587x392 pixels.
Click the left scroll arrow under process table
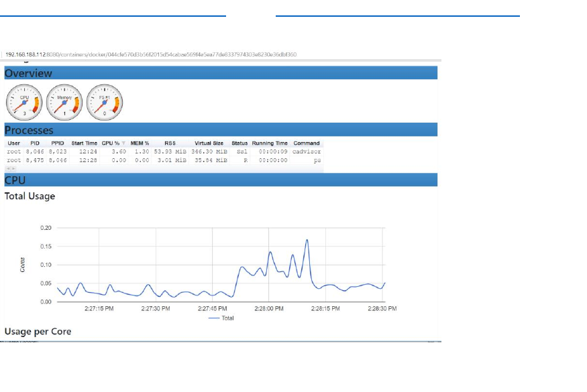click(x=8, y=169)
